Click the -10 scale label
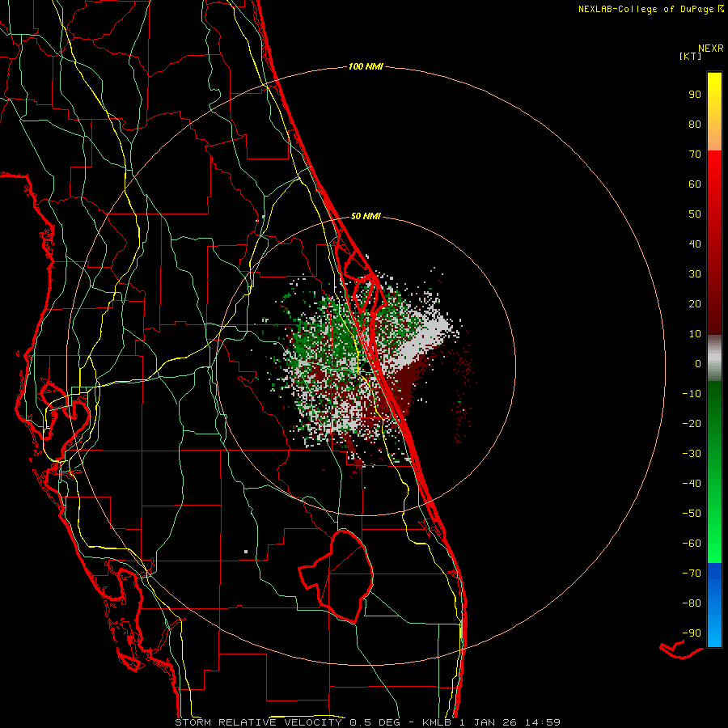Screen dimensions: 728x728 [x=692, y=394]
